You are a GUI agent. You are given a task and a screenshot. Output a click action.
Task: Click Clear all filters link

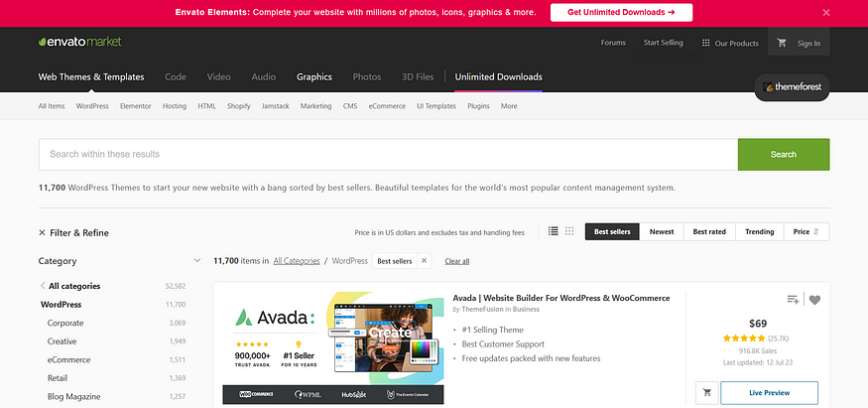[x=456, y=261]
